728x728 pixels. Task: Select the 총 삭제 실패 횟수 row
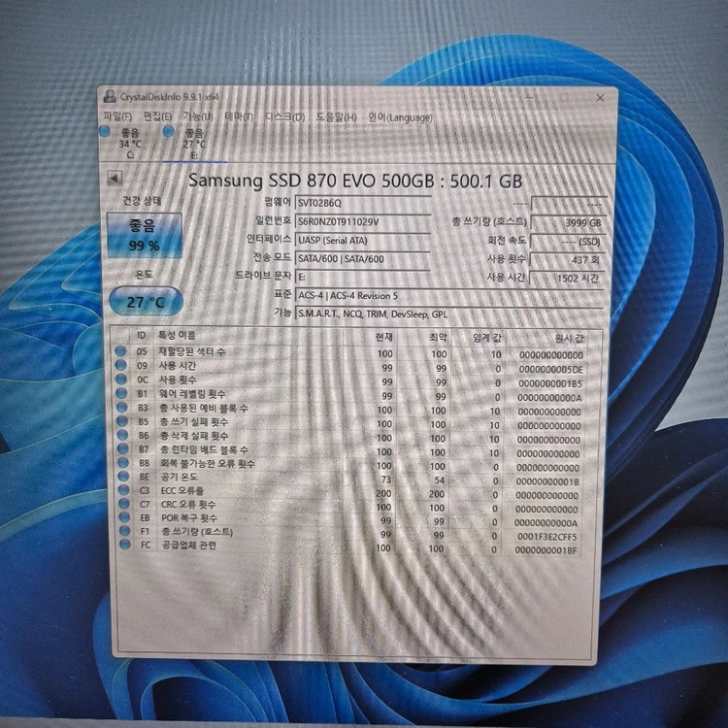click(x=350, y=438)
